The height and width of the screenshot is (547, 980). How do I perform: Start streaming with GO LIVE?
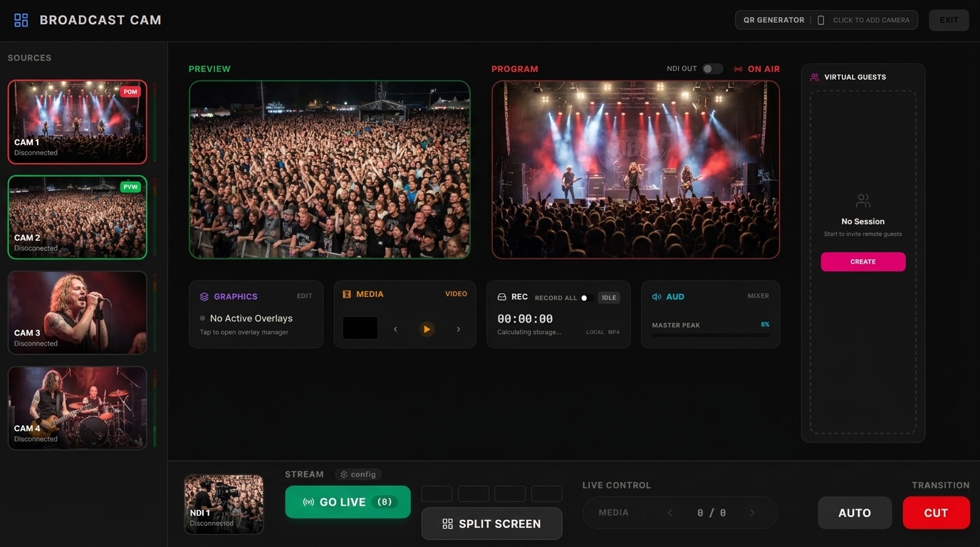348,502
